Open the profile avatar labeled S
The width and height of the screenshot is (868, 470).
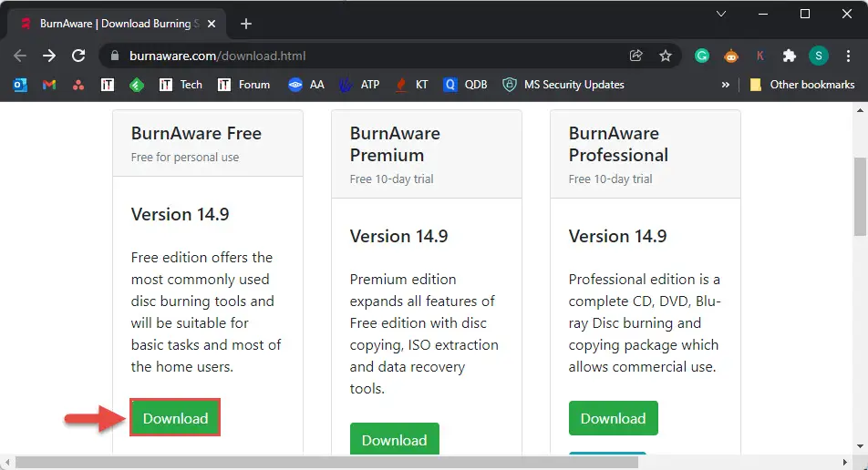click(819, 56)
